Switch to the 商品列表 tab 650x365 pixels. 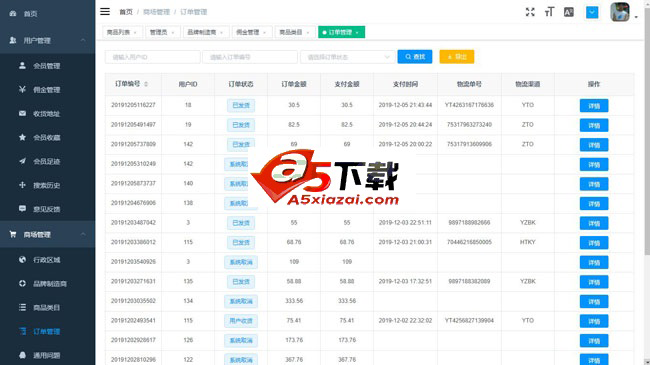tap(122, 32)
